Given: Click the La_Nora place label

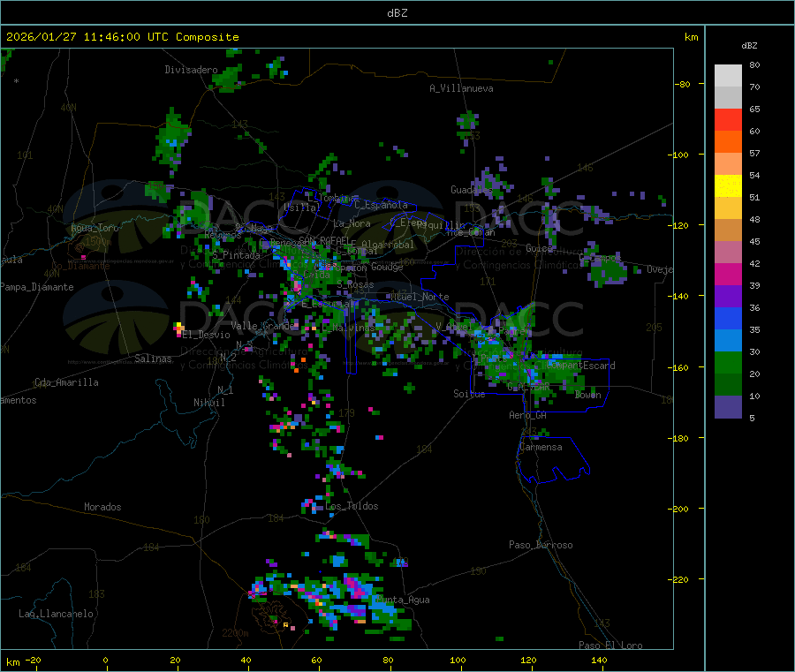Looking at the screenshot, I should click(x=352, y=223).
